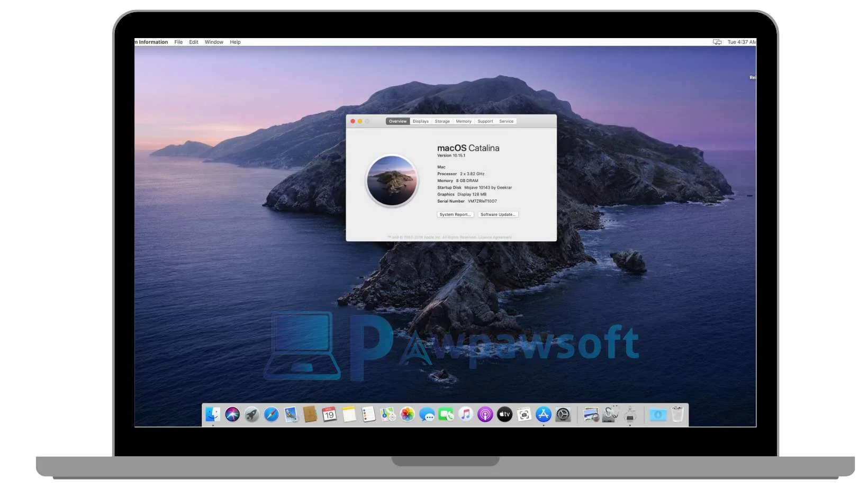
Task: Open the Mail stamp icon in dock
Action: (x=291, y=414)
